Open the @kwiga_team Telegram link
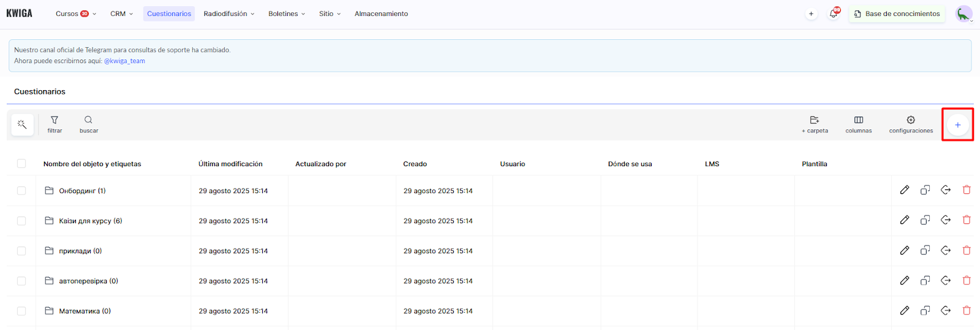The width and height of the screenshot is (980, 330). (x=124, y=61)
